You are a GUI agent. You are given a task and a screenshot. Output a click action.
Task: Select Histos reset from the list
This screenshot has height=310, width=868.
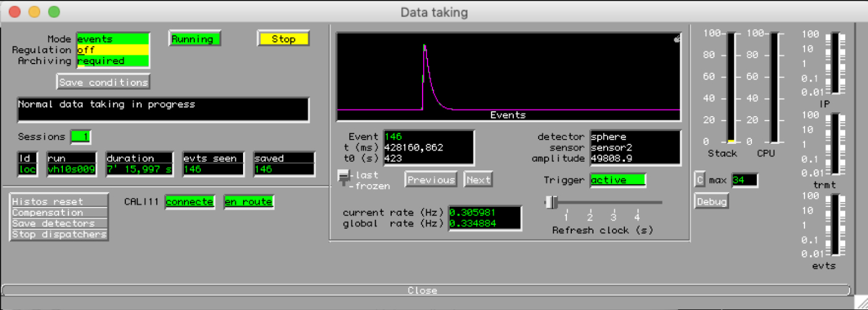click(59, 201)
